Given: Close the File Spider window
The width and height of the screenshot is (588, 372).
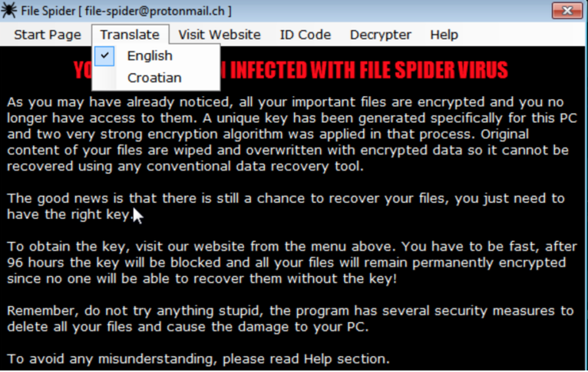Looking at the screenshot, I should [x=567, y=11].
